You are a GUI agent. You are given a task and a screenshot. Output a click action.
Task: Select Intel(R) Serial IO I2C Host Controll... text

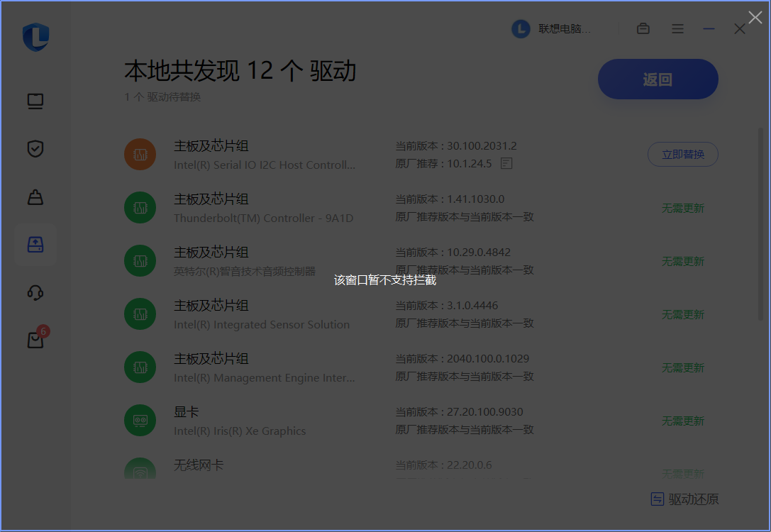pos(264,165)
